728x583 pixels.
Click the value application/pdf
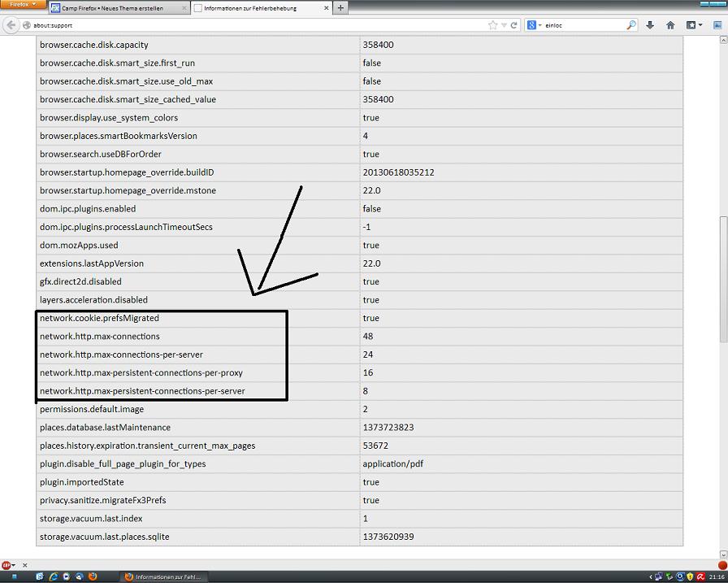[392, 463]
